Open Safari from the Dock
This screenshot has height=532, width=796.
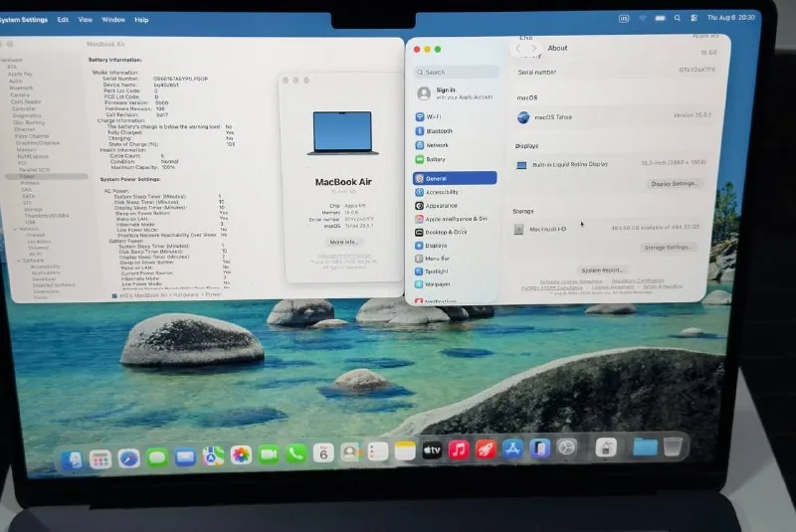pyautogui.click(x=129, y=458)
